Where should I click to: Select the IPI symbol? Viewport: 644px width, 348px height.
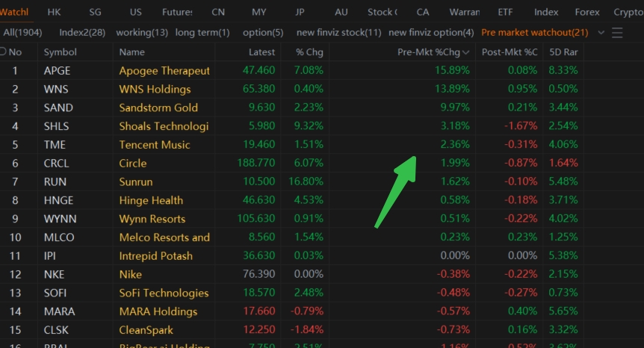click(50, 255)
